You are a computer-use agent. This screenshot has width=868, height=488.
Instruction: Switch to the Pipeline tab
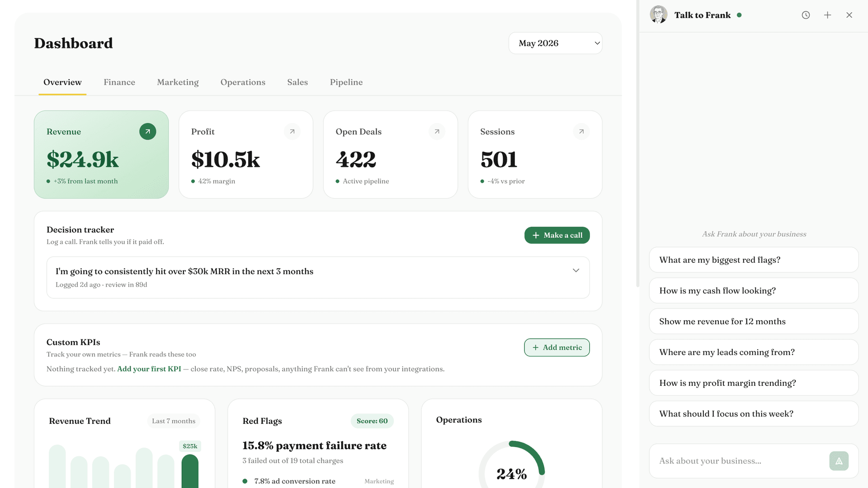[x=346, y=82]
